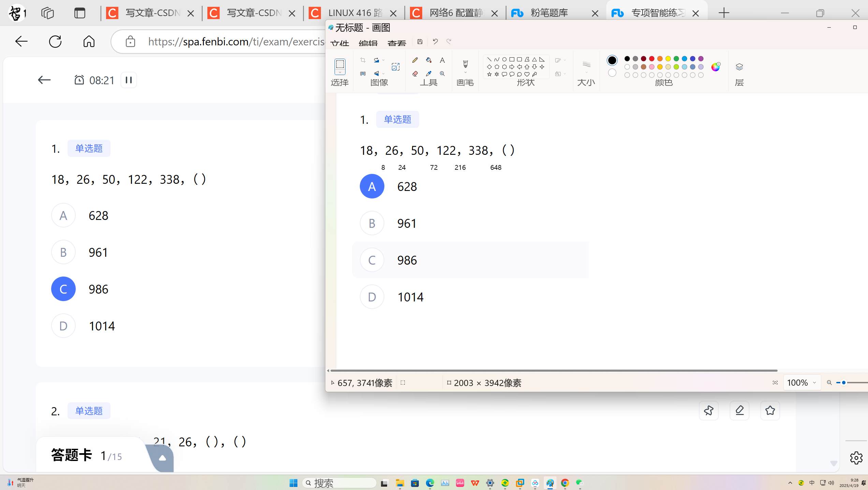
Task: Pick the red color swatch
Action: (x=652, y=59)
